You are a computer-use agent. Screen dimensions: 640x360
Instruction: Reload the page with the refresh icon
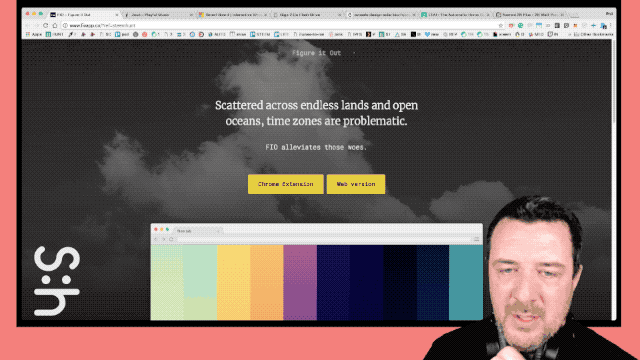tap(46, 25)
